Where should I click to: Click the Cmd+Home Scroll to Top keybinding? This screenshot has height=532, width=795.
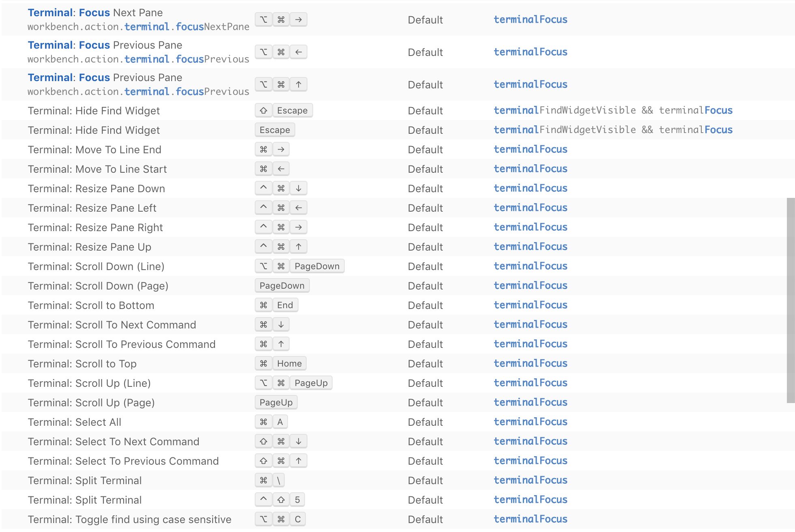(x=280, y=364)
